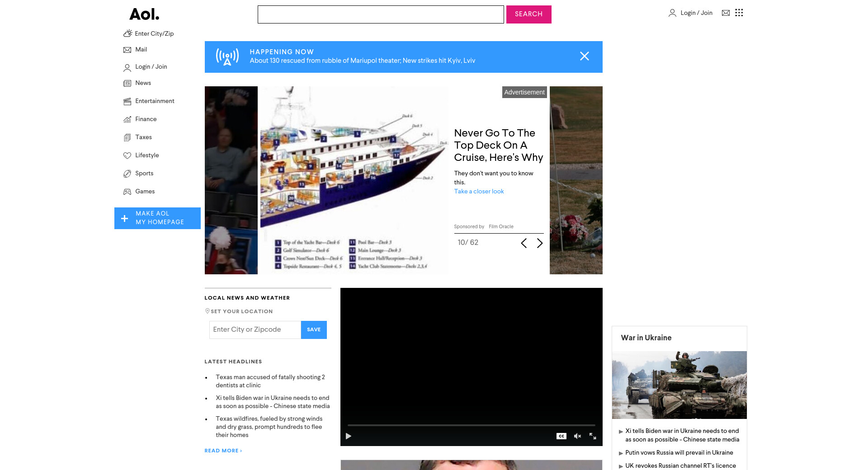Click the video progress bar

tap(471, 425)
